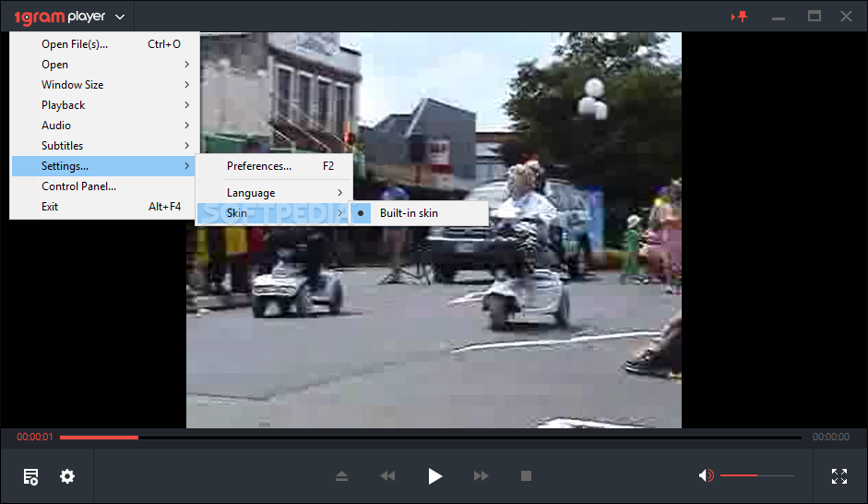868x504 pixels.
Task: Choose Open File(s)... menu entry
Action: 103,44
